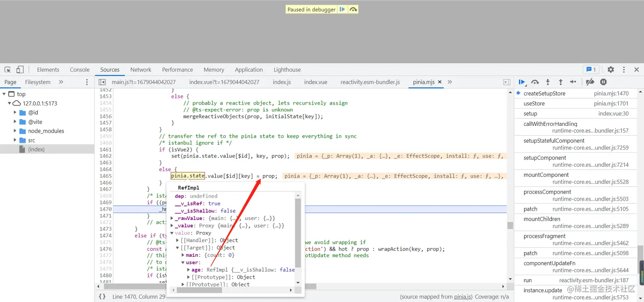644x302 pixels.
Task: Step out of current function
Action: click(x=561, y=82)
